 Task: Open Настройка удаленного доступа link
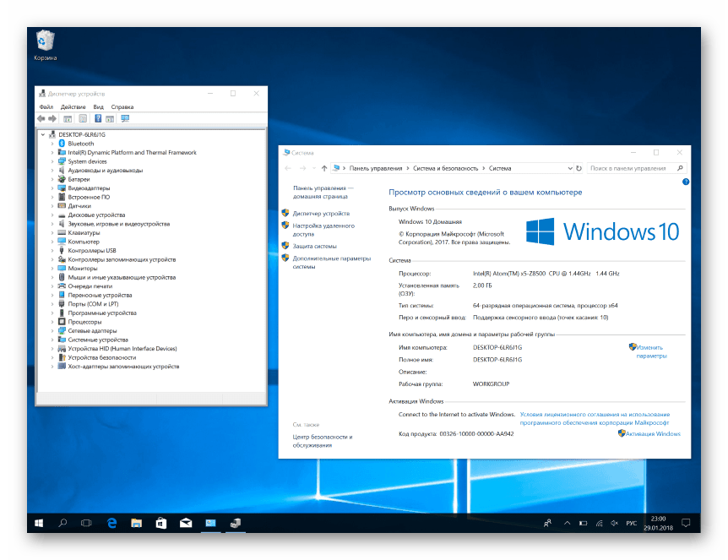323,230
